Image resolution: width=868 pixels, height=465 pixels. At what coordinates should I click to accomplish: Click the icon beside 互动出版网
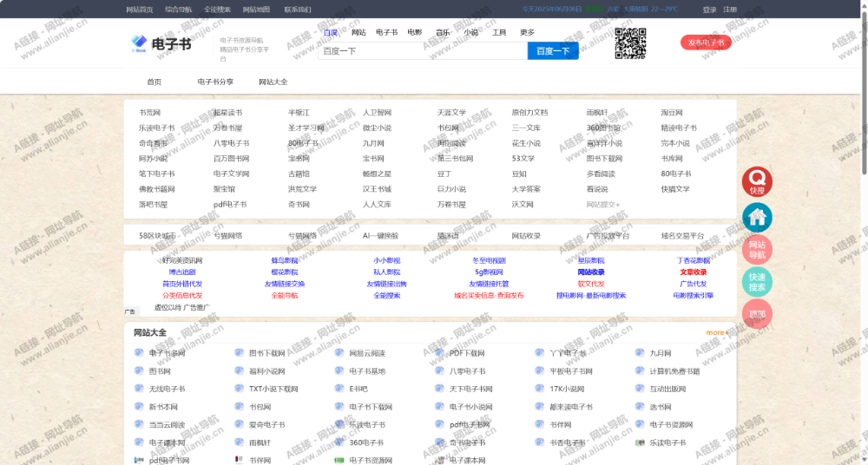(x=640, y=389)
